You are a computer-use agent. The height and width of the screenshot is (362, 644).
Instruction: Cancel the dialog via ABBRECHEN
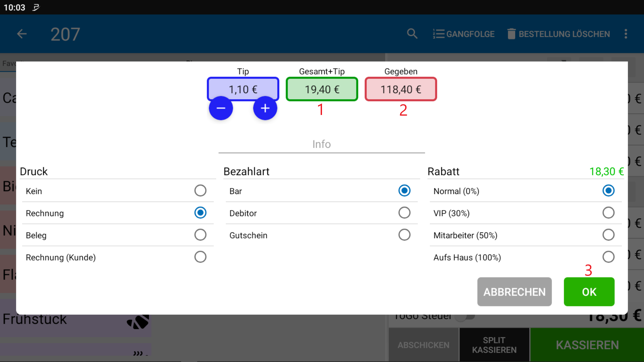514,292
